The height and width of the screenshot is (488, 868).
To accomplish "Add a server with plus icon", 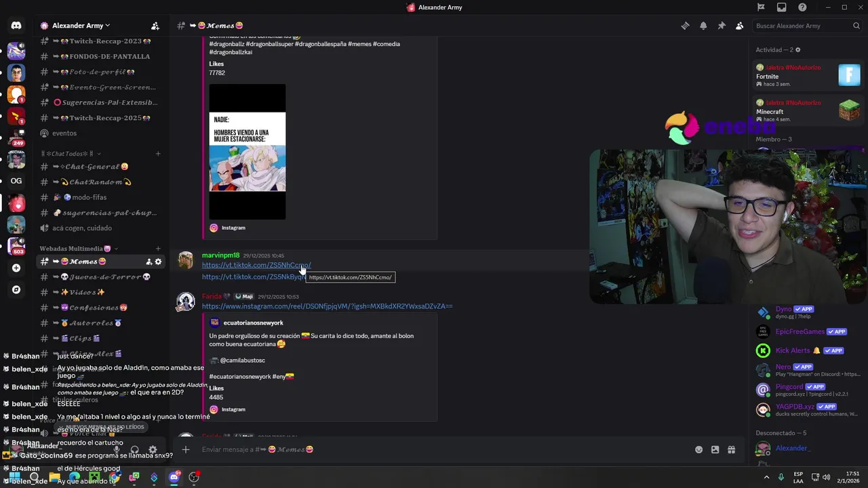I will 16,268.
